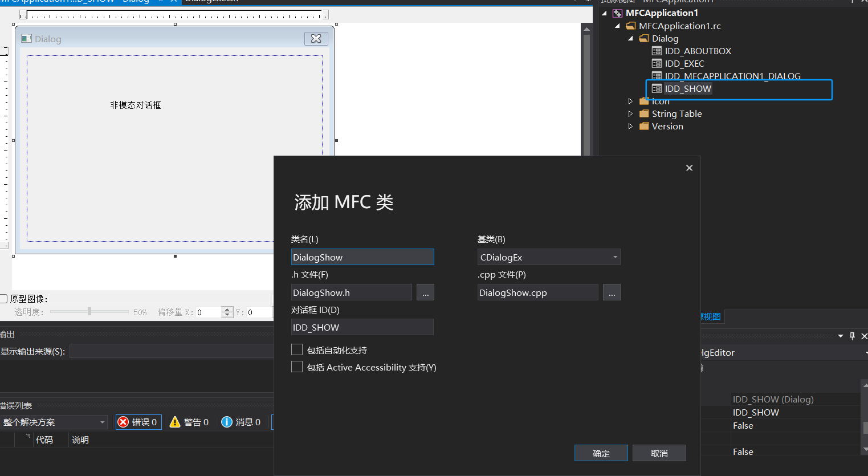Collapse the Dialog folder tree node
The height and width of the screenshot is (476, 868).
[x=630, y=38]
